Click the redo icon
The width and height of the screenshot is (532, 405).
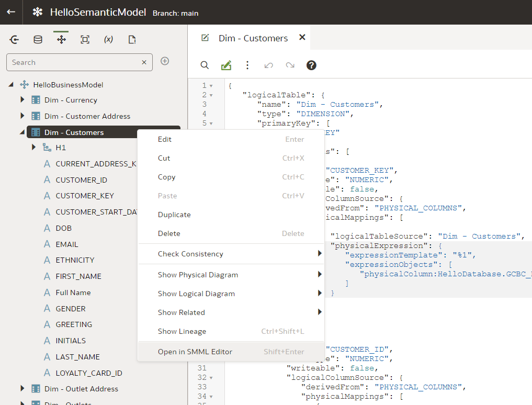coord(289,65)
